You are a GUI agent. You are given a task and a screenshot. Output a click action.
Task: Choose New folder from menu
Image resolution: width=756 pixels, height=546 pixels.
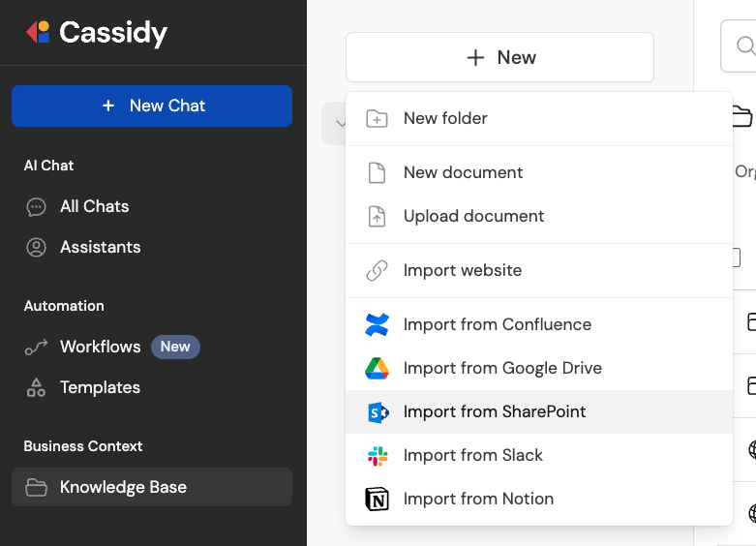tap(539, 118)
